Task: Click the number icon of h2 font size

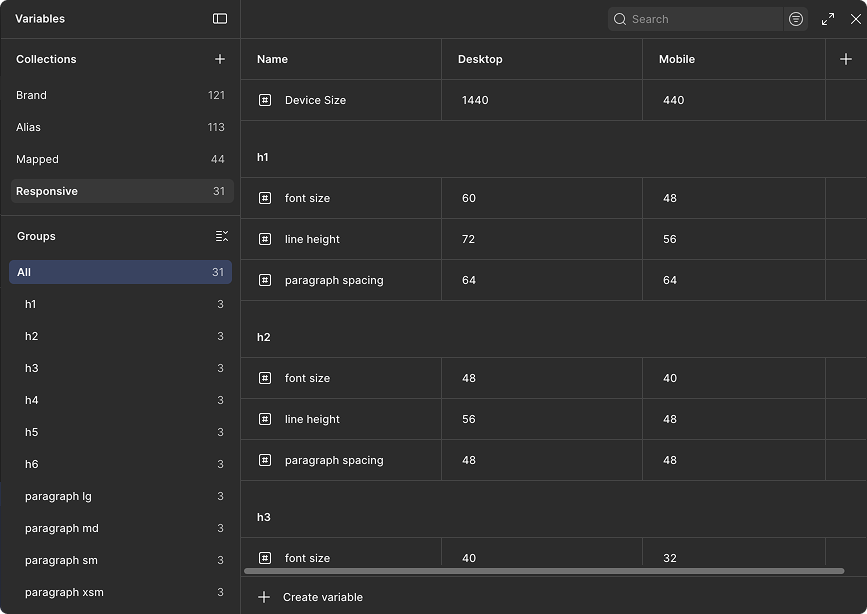Action: [x=265, y=378]
